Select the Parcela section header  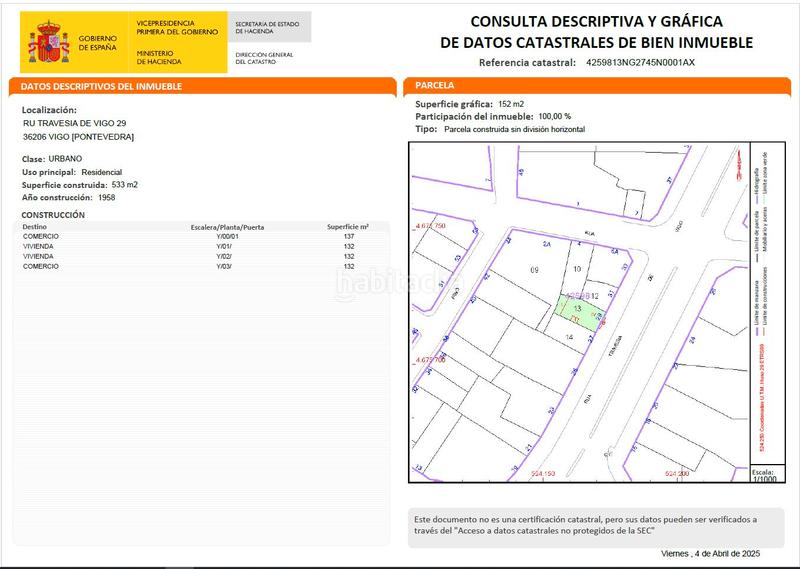pyautogui.click(x=434, y=87)
